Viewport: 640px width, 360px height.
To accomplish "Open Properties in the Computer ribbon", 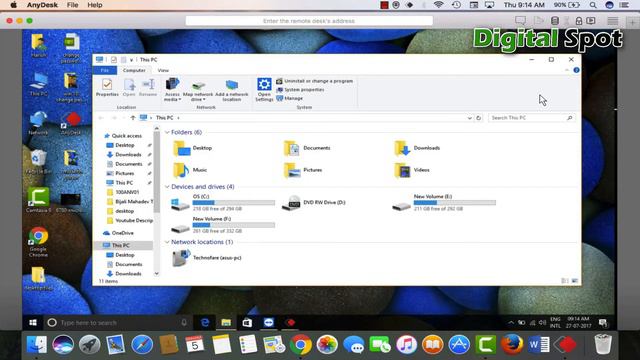I will (107, 88).
